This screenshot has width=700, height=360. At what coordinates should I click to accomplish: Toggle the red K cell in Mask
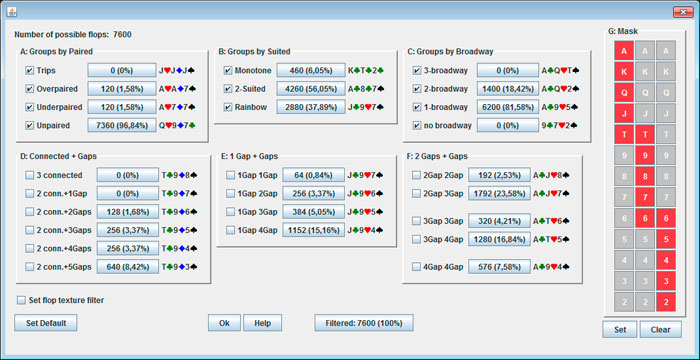tap(624, 71)
